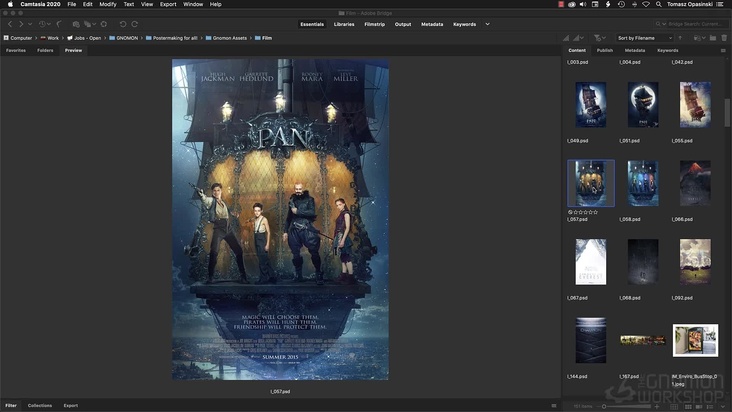
Task: Switch to thumbnail grid view at bottom
Action: tap(690, 405)
